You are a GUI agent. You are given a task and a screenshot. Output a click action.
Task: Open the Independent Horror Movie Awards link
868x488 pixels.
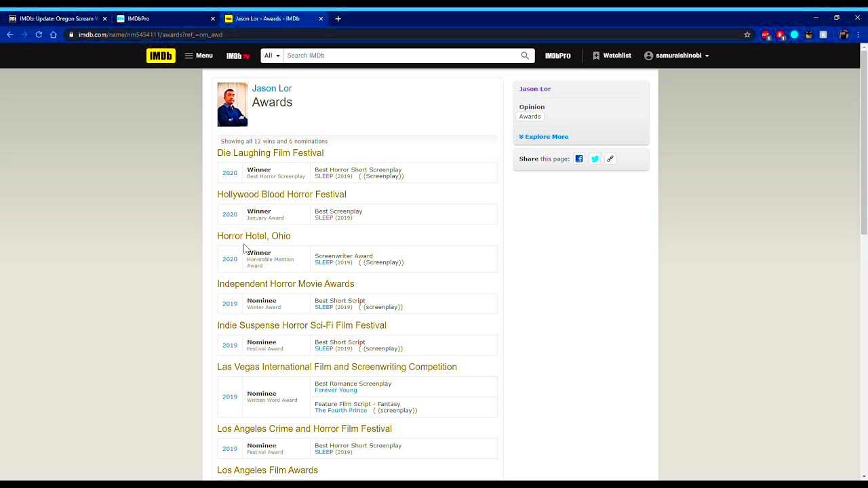(285, 284)
